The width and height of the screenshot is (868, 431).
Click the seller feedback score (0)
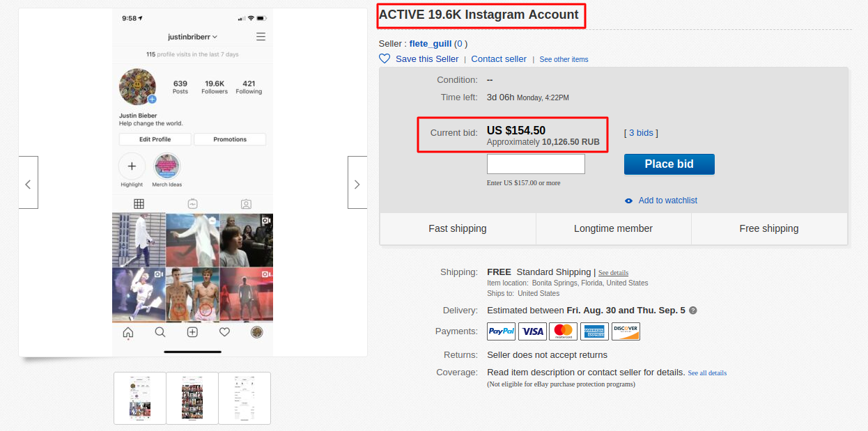(x=460, y=43)
